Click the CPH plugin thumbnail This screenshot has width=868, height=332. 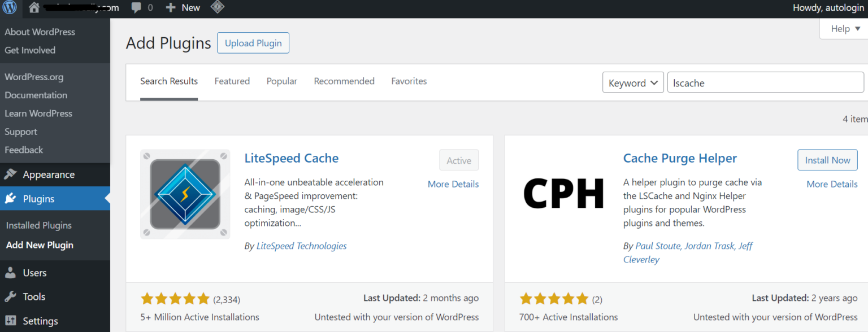(x=563, y=194)
